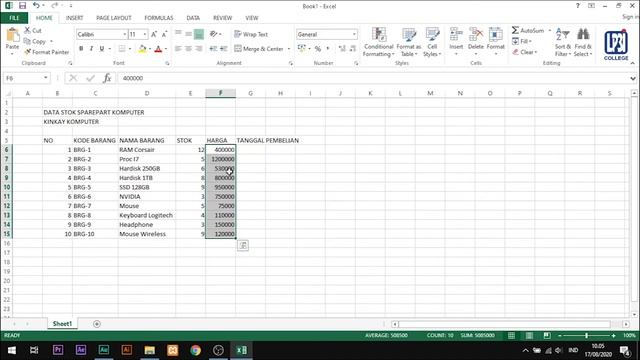Expand the Merge & Center dropdown arrow
Viewport: 640px width, 360px height.
[x=289, y=49]
